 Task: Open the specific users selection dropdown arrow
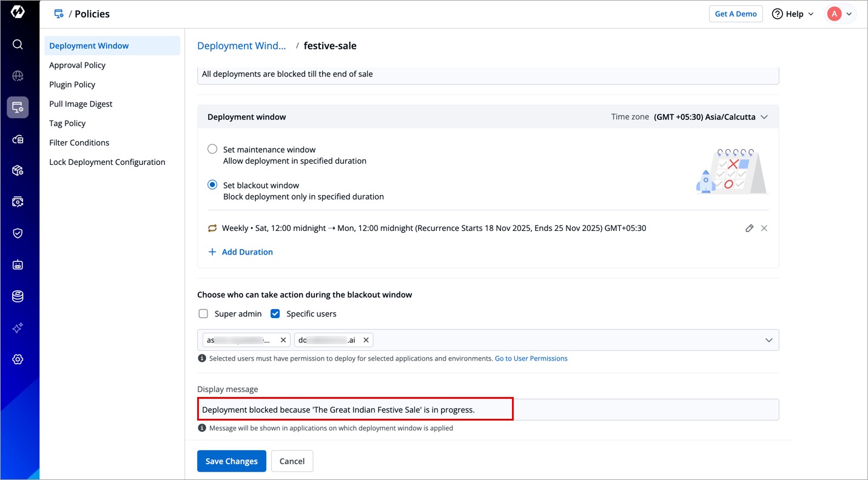click(769, 341)
